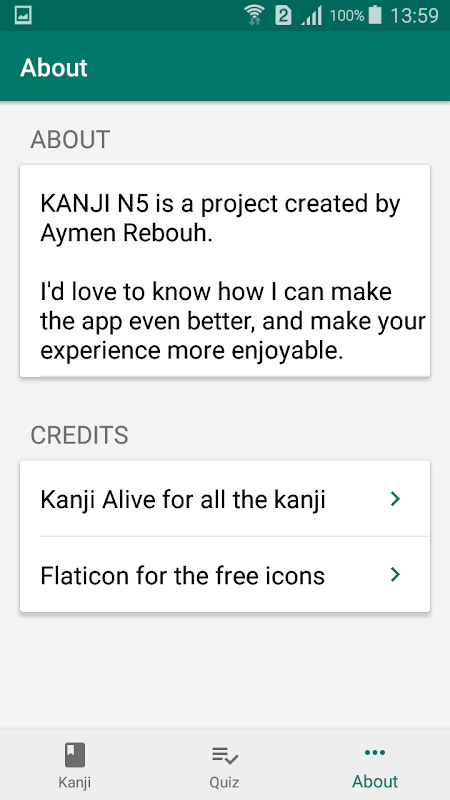Image resolution: width=450 pixels, height=800 pixels.
Task: Tap the SIM 2 indicator icon
Action: (283, 16)
